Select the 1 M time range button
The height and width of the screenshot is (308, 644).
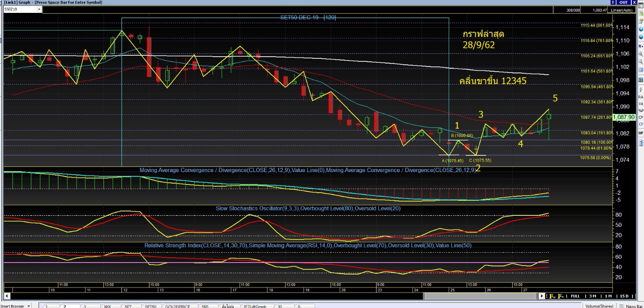(608, 296)
